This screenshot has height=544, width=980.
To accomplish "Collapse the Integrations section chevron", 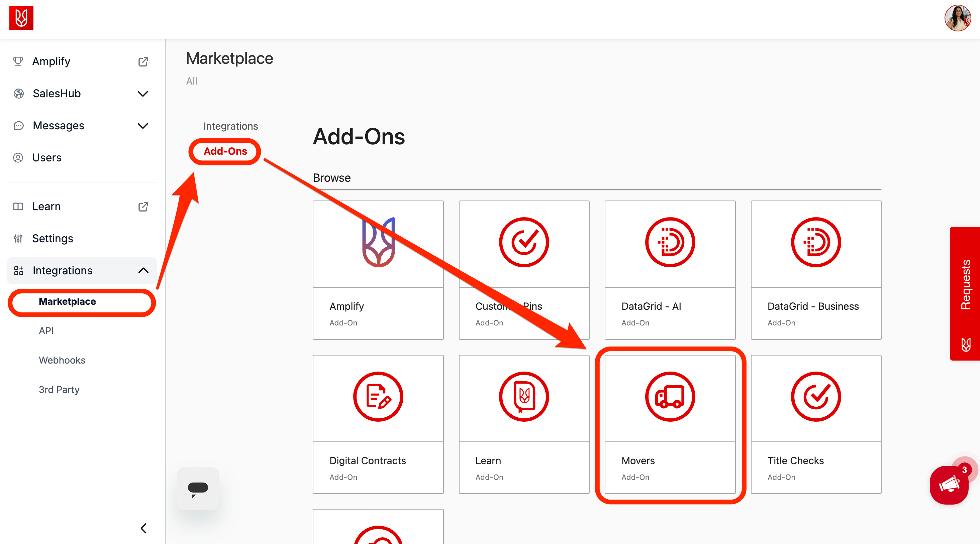I will click(x=143, y=271).
